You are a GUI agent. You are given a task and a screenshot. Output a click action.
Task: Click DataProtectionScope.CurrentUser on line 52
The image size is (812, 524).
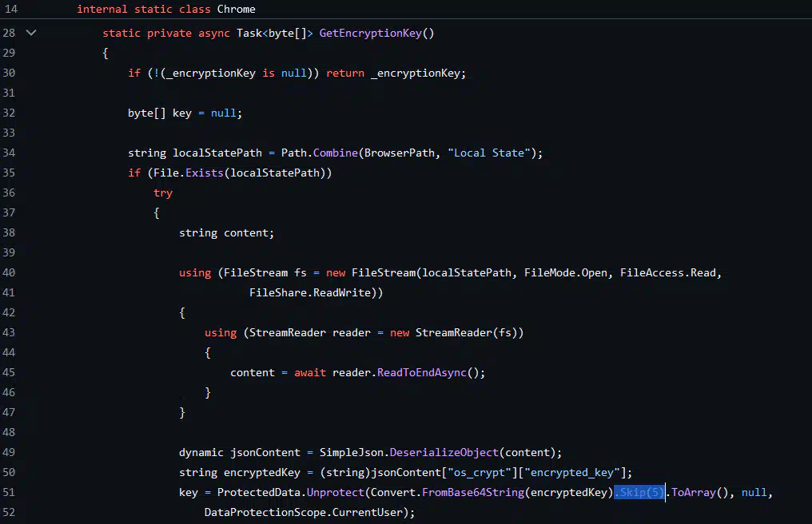click(x=304, y=512)
